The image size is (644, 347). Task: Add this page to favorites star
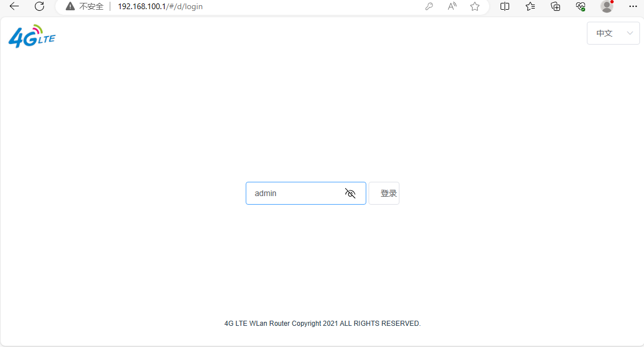click(475, 6)
